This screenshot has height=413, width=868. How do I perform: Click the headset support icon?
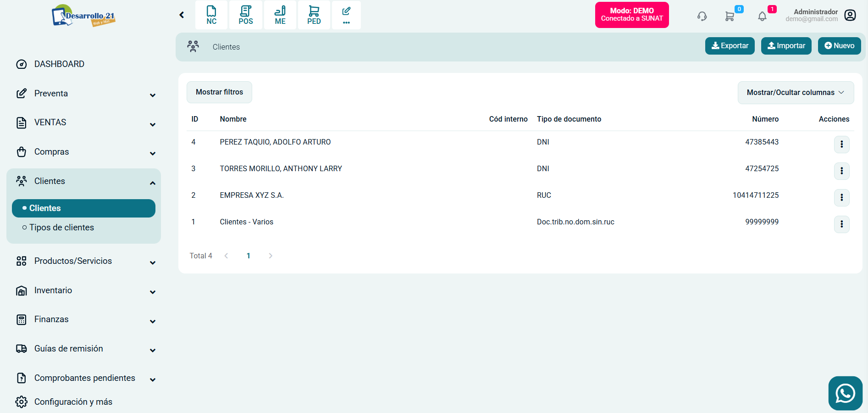coord(702,17)
